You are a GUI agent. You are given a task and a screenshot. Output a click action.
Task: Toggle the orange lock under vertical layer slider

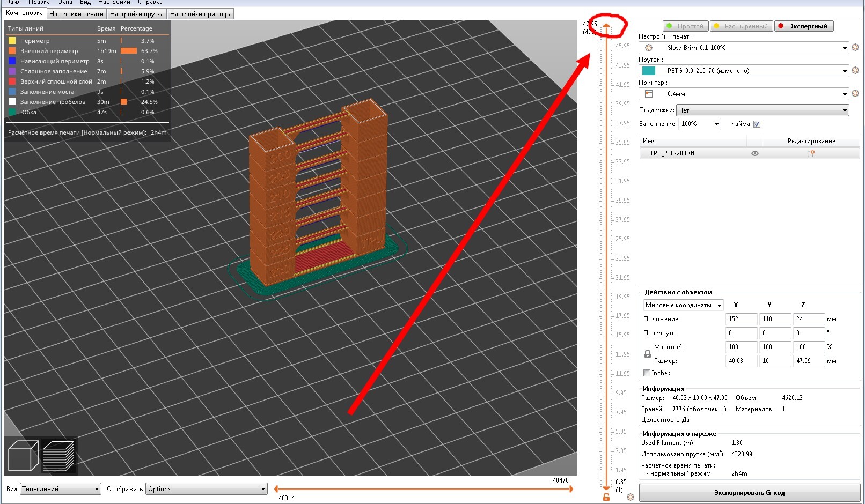(x=606, y=497)
